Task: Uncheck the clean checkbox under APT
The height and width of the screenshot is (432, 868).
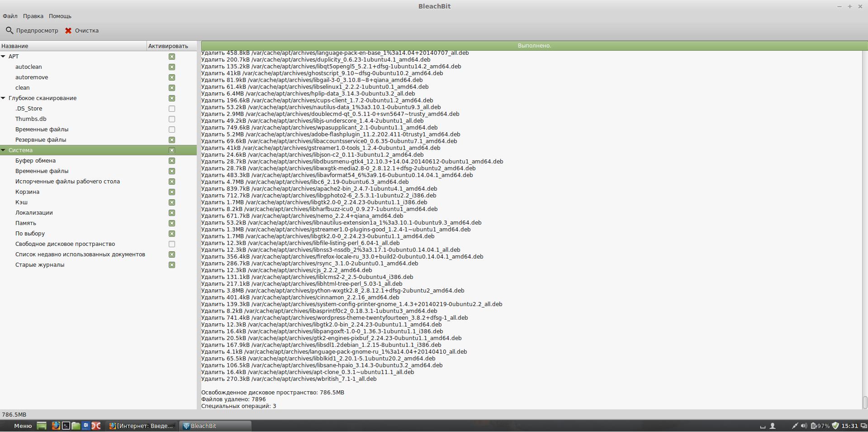Action: (172, 88)
